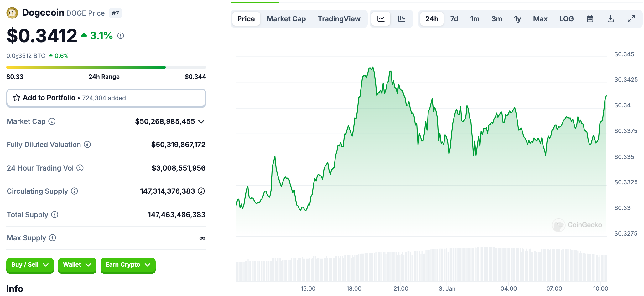The width and height of the screenshot is (644, 296).
Task: Select the 1y time range
Action: (x=517, y=19)
